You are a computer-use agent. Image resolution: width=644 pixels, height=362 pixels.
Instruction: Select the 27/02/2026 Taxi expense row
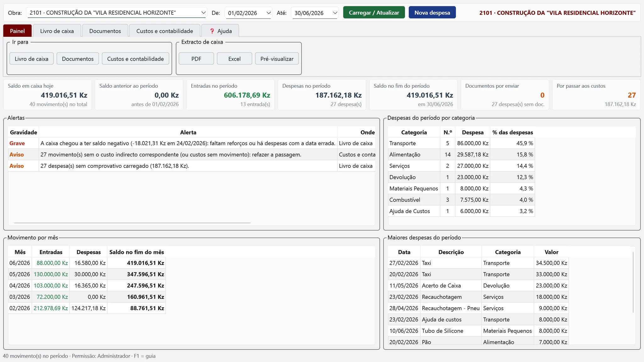[478, 263]
